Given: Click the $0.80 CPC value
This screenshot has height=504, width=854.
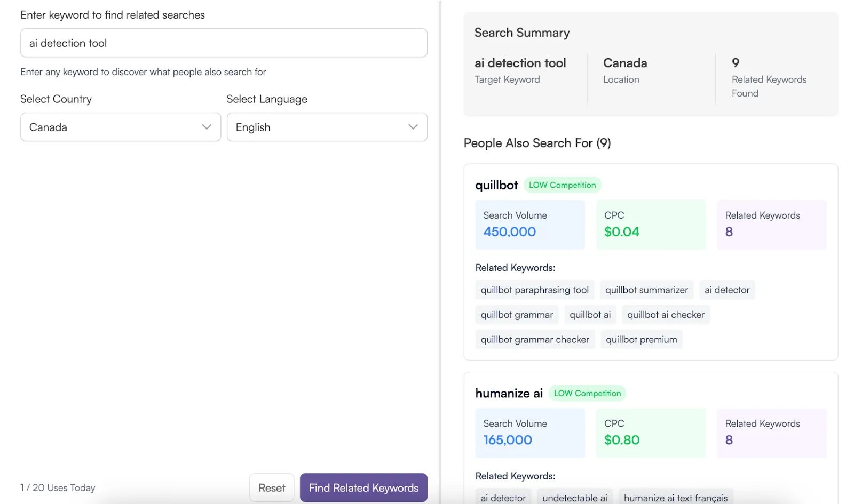Looking at the screenshot, I should [622, 440].
